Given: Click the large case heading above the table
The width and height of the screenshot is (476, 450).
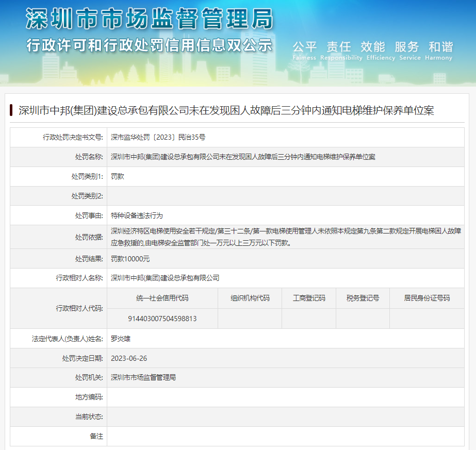Looking at the screenshot, I should 226,110.
